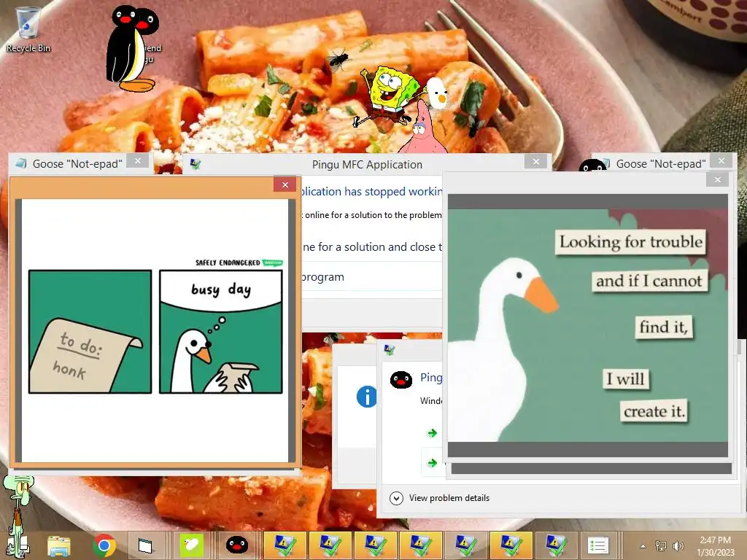Screen dimensions: 747x560
Task: Close the left Goose "Not-epad" window
Action: [138, 161]
